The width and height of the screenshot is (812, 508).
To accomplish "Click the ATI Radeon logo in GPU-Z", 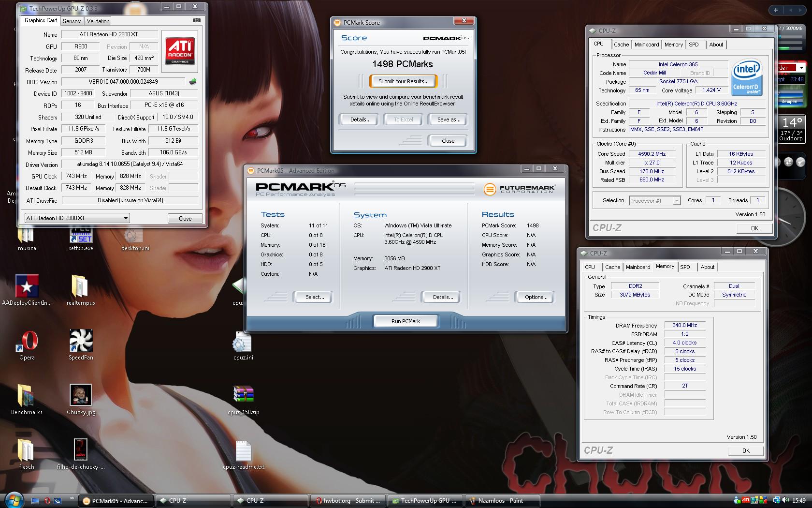I will pos(180,50).
